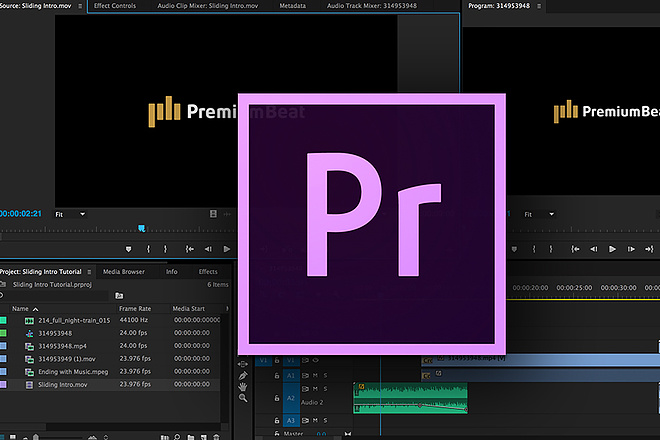Switch to Effects tab
The width and height of the screenshot is (660, 440).
coord(208,272)
